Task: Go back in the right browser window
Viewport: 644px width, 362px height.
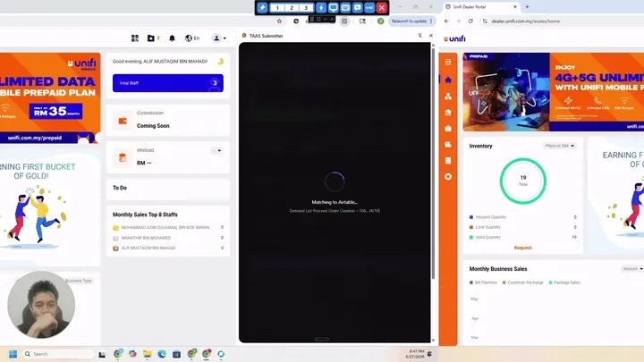Action: tap(446, 21)
